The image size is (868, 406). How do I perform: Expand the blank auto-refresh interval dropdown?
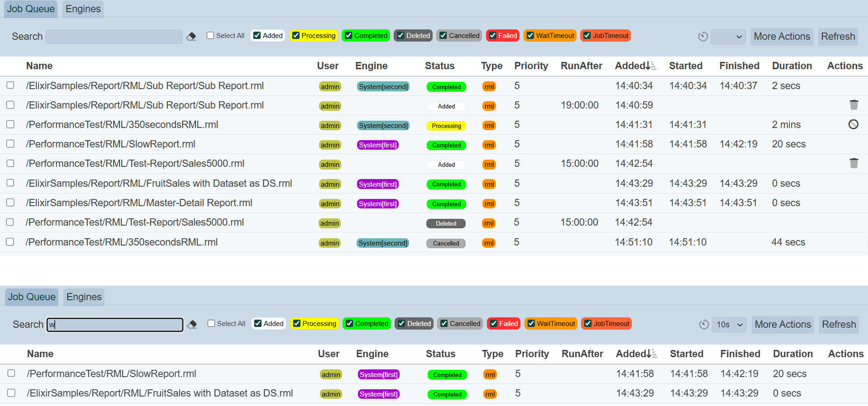pos(728,37)
